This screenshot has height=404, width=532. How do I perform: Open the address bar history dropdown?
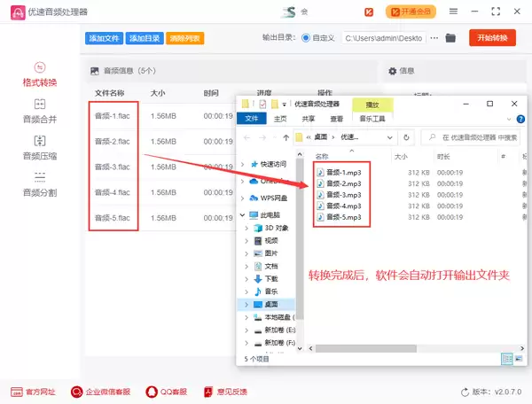[x=390, y=137]
